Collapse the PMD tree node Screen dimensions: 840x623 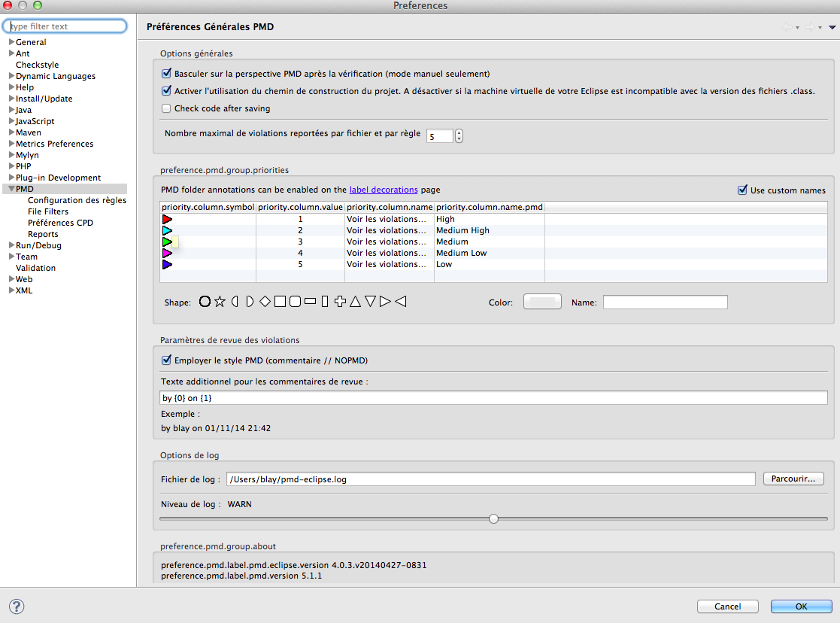coord(11,189)
